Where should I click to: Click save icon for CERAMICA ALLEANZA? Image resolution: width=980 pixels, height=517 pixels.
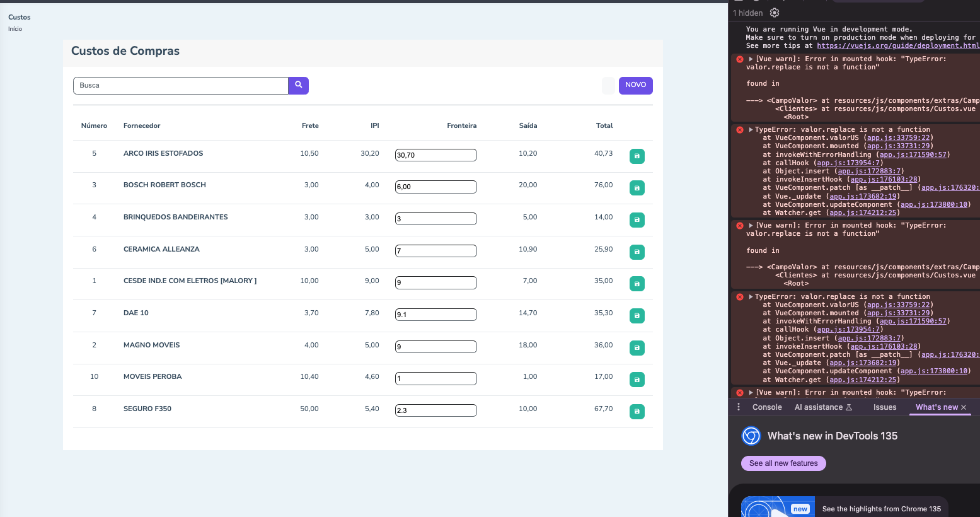(637, 252)
